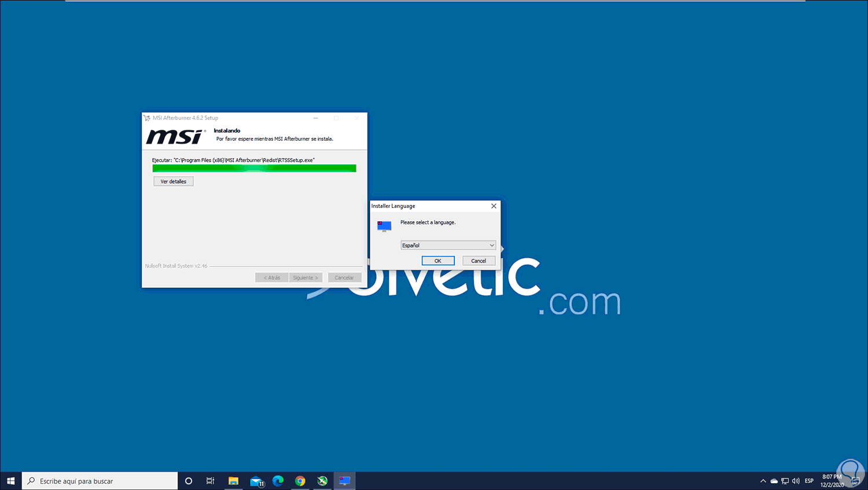
Task: Launch Microsoft Edge from the taskbar
Action: pyautogui.click(x=278, y=481)
